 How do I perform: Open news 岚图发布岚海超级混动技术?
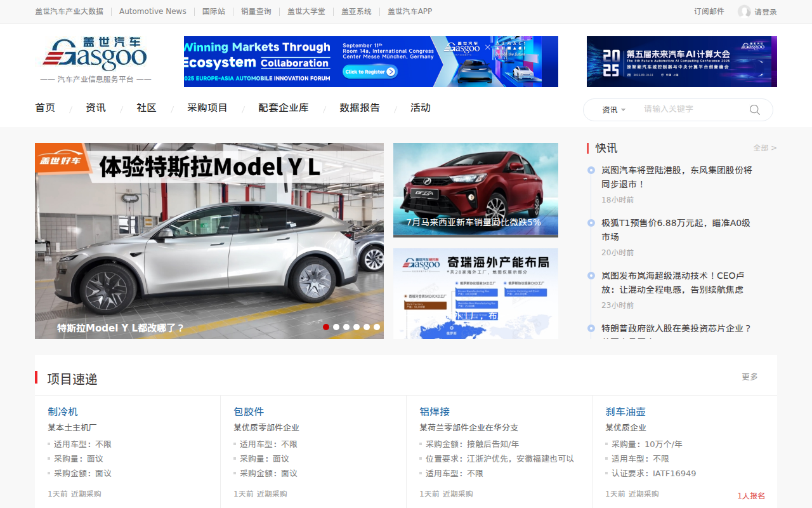click(672, 283)
